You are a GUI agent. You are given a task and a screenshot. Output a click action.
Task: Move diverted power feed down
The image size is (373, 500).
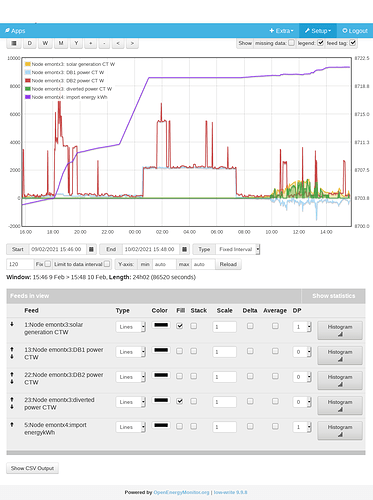12,407
